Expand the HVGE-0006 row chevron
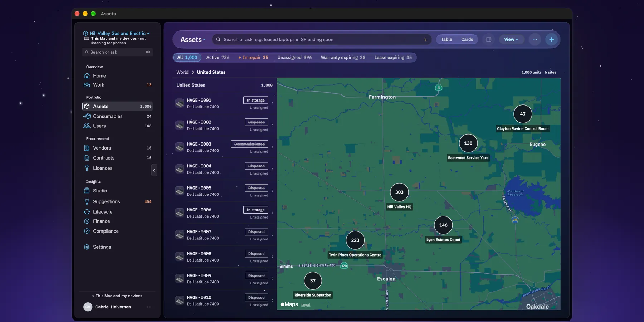Viewport: 644px width, 322px height. tap(272, 213)
